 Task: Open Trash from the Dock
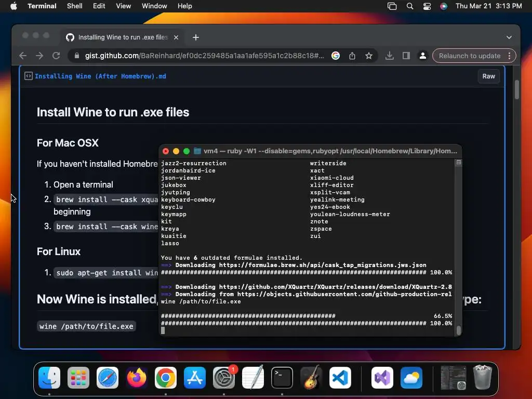pos(482,377)
